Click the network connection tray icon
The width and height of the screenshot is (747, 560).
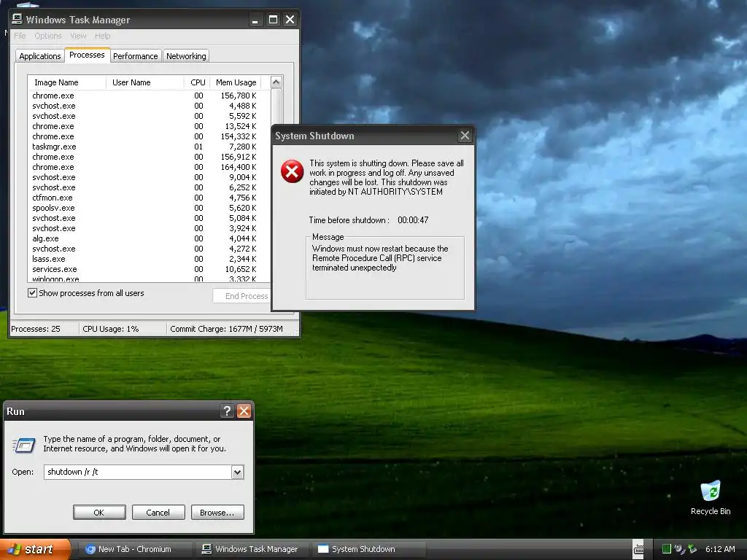pos(680,549)
